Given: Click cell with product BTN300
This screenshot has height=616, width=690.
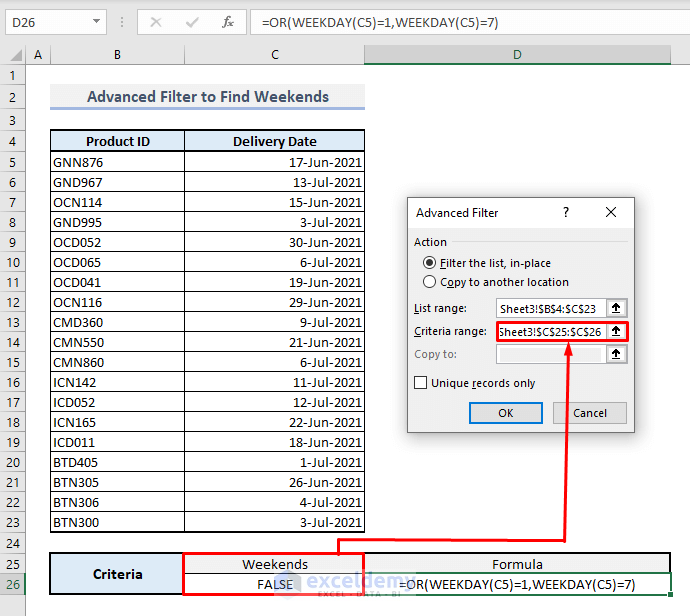Looking at the screenshot, I should coord(117,522).
